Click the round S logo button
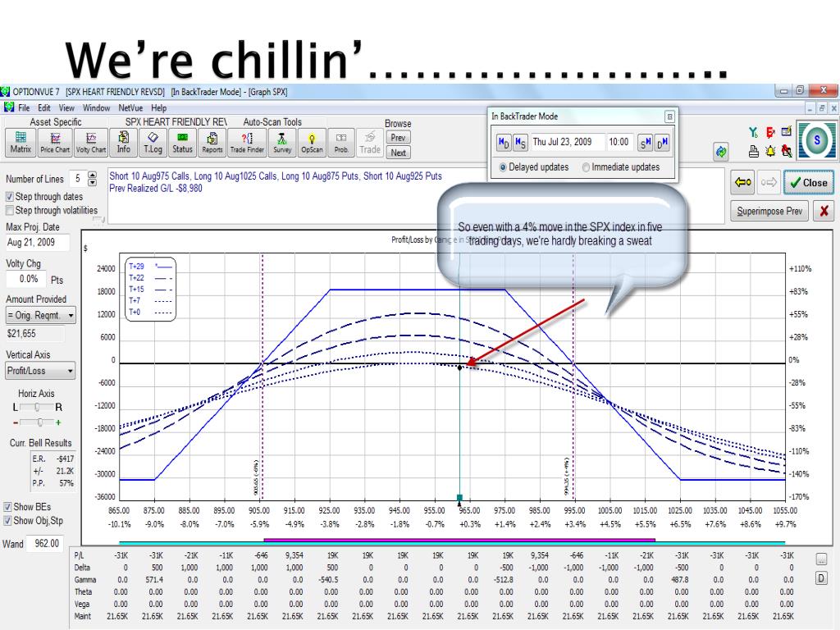Image resolution: width=840 pixels, height=630 pixels. [x=816, y=140]
